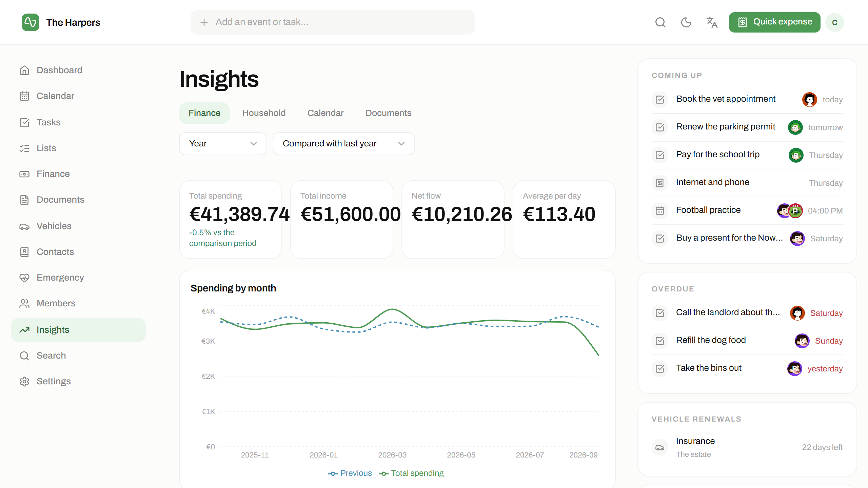Open Members in the sidebar
The image size is (868, 488).
pyautogui.click(x=78, y=303)
